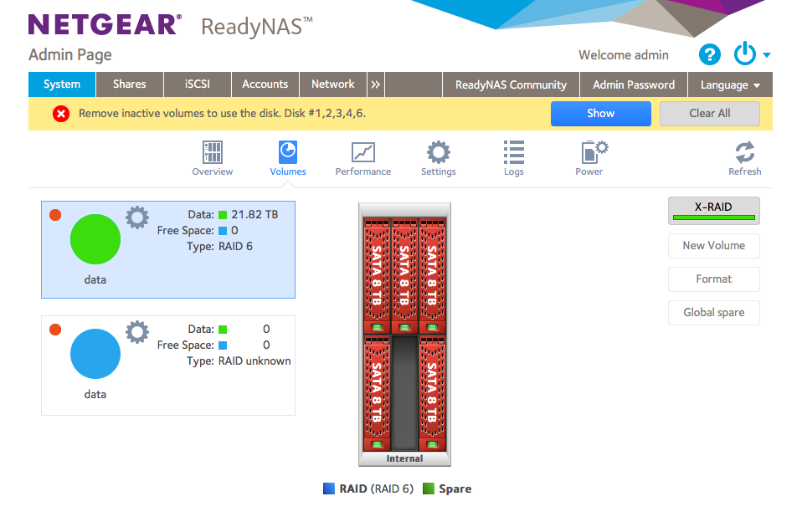Expand hidden tabs with double-arrow
The image size is (802, 532).
tap(376, 84)
